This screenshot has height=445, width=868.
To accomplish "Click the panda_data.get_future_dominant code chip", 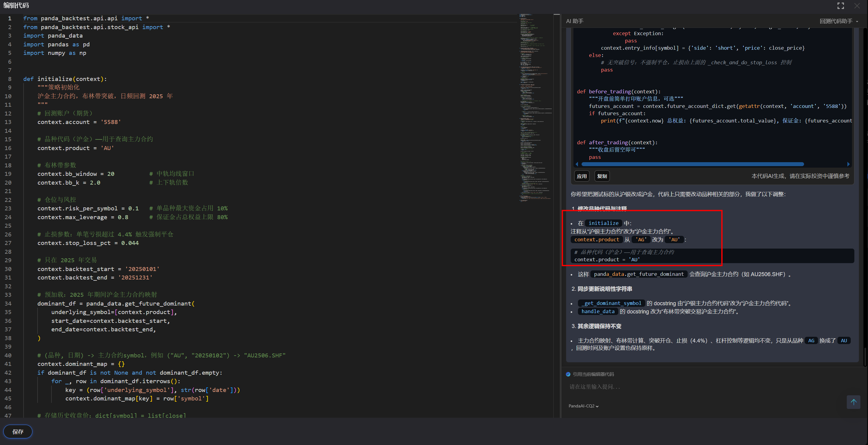I will (x=639, y=274).
